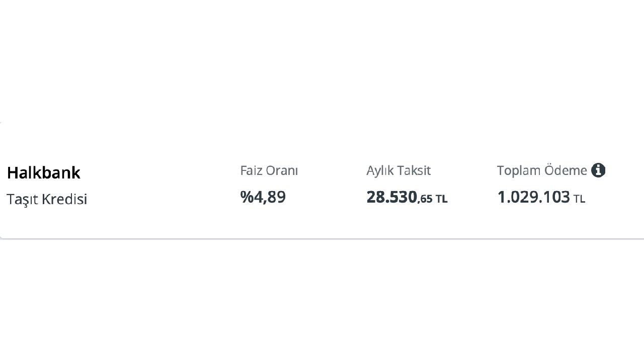Viewport: 644px width, 362px height.
Task: Click the percent sign in interest rate
Action: [247, 197]
